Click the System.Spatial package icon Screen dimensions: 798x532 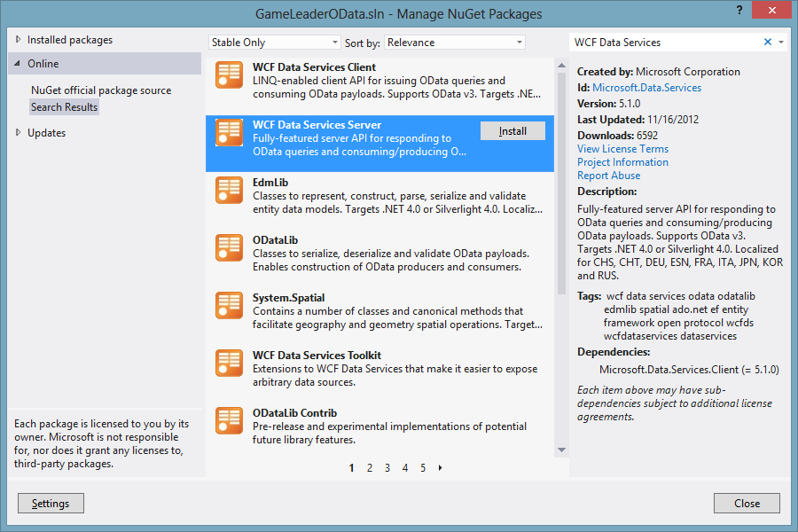pyautogui.click(x=229, y=305)
